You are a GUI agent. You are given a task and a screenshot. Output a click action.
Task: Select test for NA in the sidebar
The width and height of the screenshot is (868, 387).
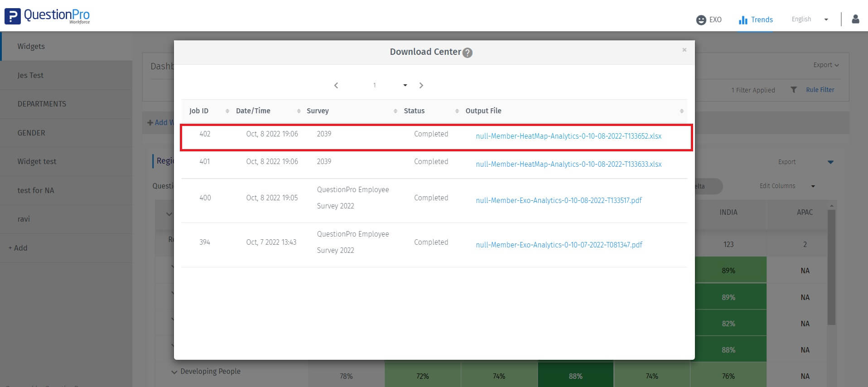[66, 190]
